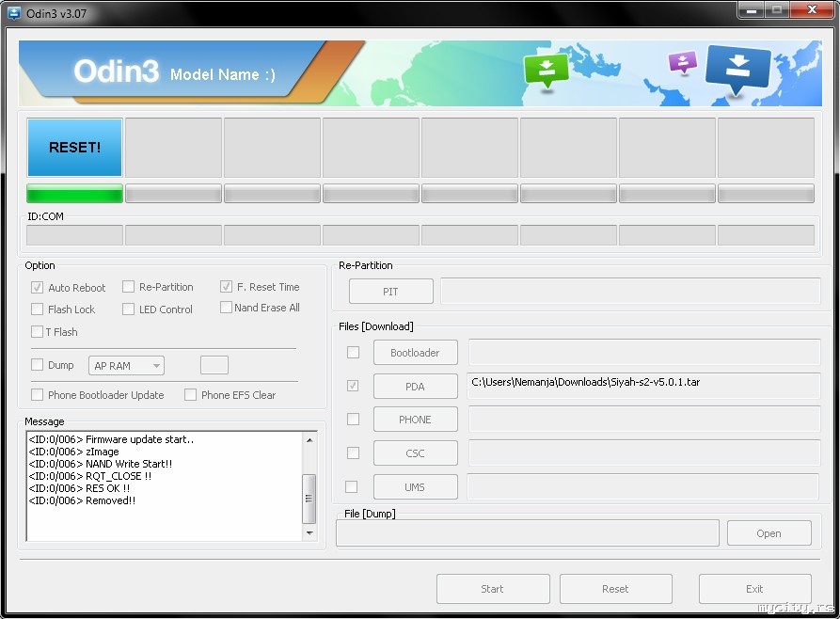Tick the checkbox beside UMS
The height and width of the screenshot is (619, 840).
pyautogui.click(x=352, y=486)
